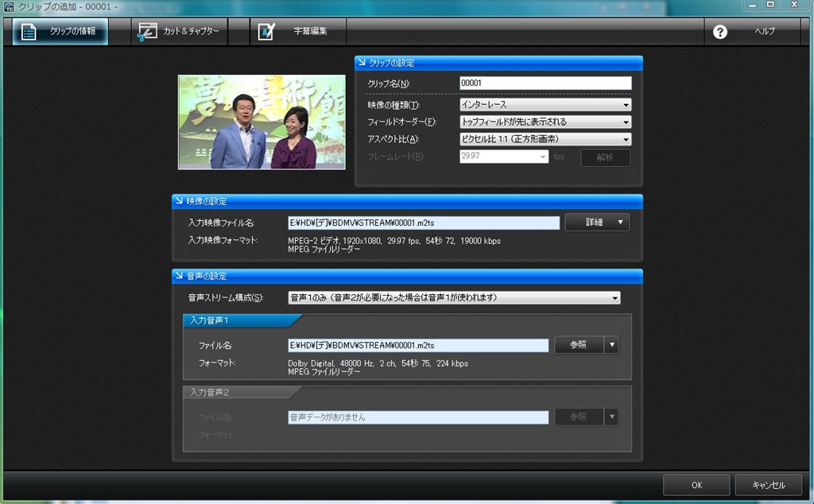The image size is (814, 504).
Task: Click the 音声データがありません field
Action: click(418, 417)
